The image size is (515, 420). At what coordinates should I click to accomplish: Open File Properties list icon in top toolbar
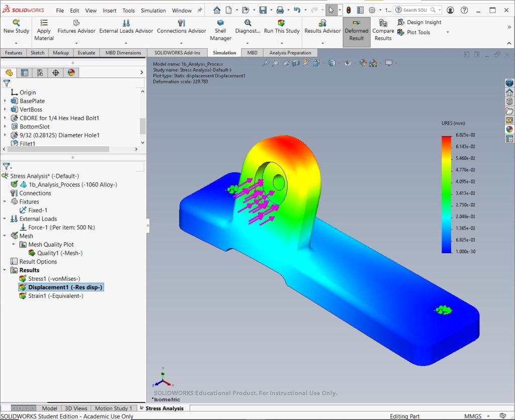pos(360,10)
